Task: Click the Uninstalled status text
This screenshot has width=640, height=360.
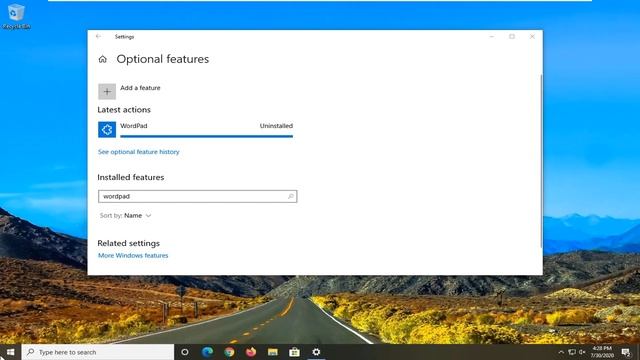Action: tap(276, 126)
